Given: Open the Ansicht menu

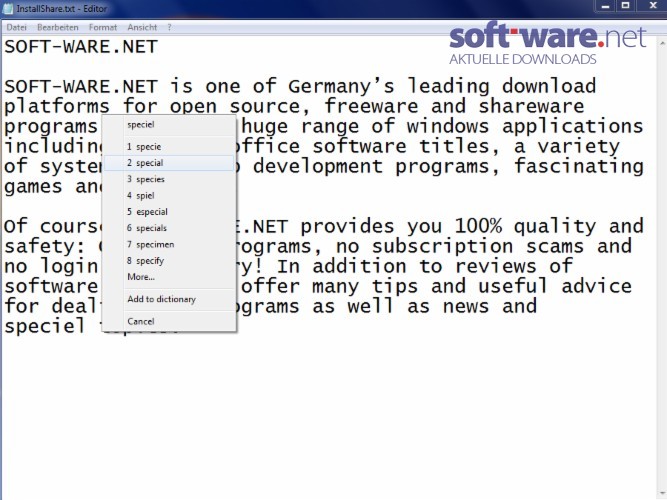Looking at the screenshot, I should pos(142,27).
